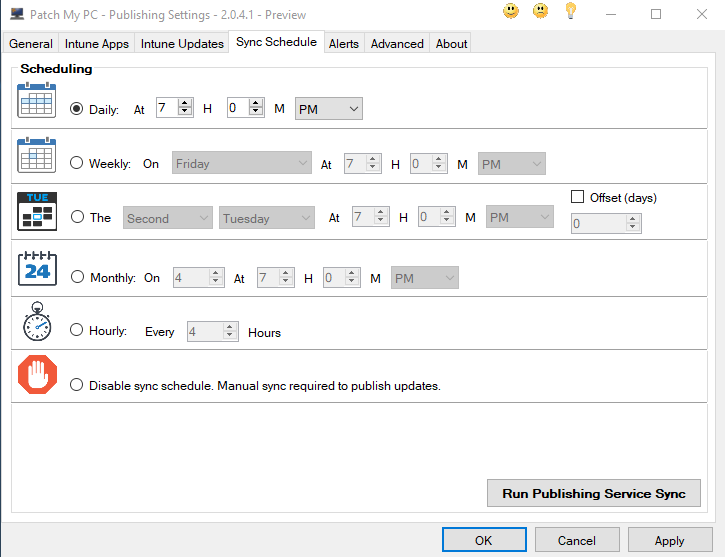725x557 pixels.
Task: Select the Weekly schedule radio button
Action: pos(76,163)
